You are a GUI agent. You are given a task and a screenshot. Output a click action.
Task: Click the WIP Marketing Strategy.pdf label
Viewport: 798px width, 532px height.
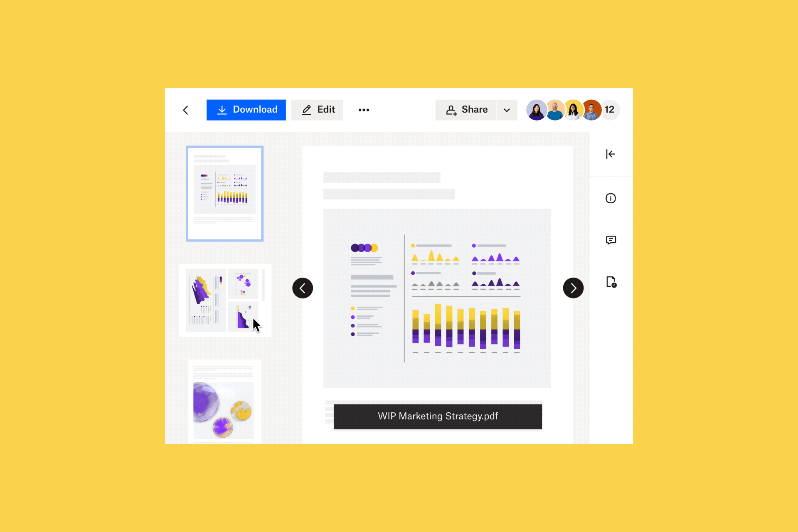coord(438,416)
